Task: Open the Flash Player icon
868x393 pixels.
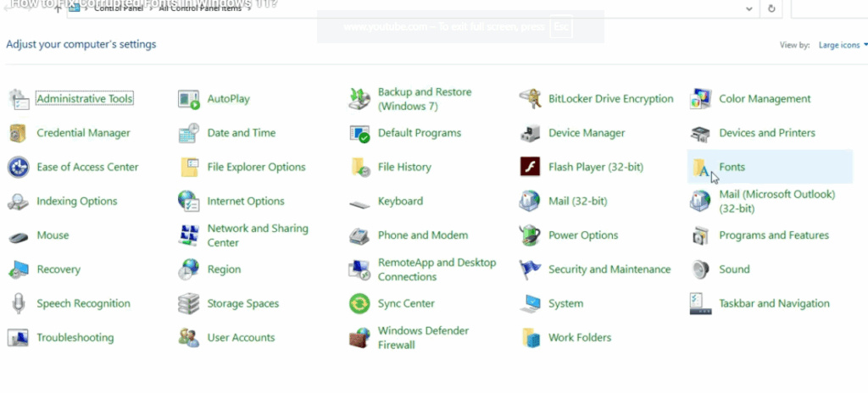Action: 531,167
